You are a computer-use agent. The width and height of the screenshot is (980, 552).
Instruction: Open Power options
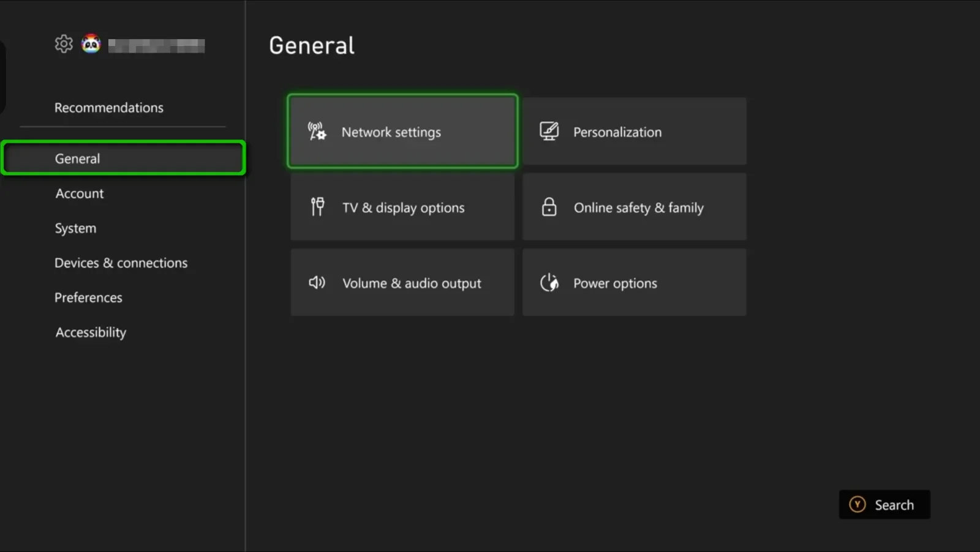coord(633,282)
